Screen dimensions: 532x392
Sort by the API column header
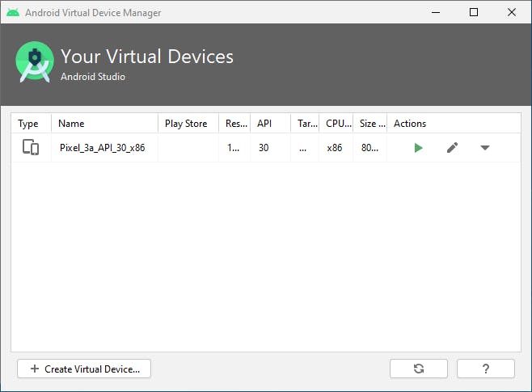(270, 124)
